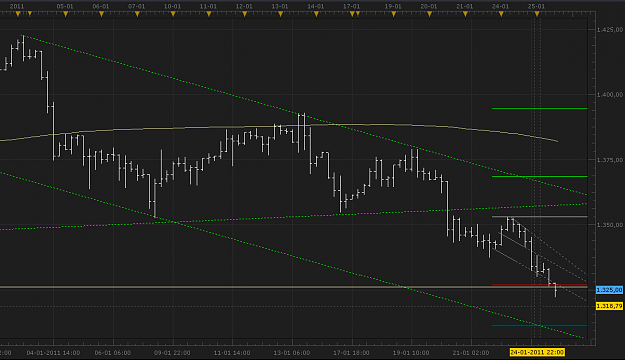
Task: Click the 19-01 date label
Action: click(x=393, y=6)
